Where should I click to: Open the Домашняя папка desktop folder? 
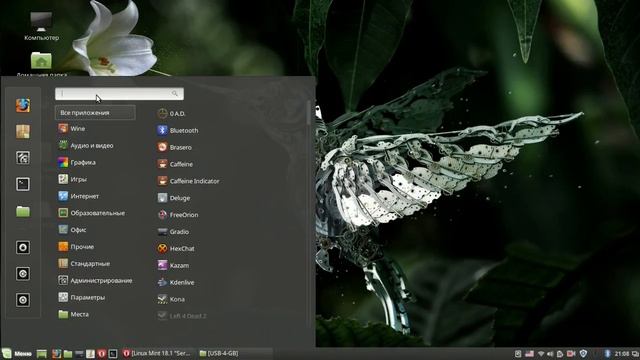(42, 64)
